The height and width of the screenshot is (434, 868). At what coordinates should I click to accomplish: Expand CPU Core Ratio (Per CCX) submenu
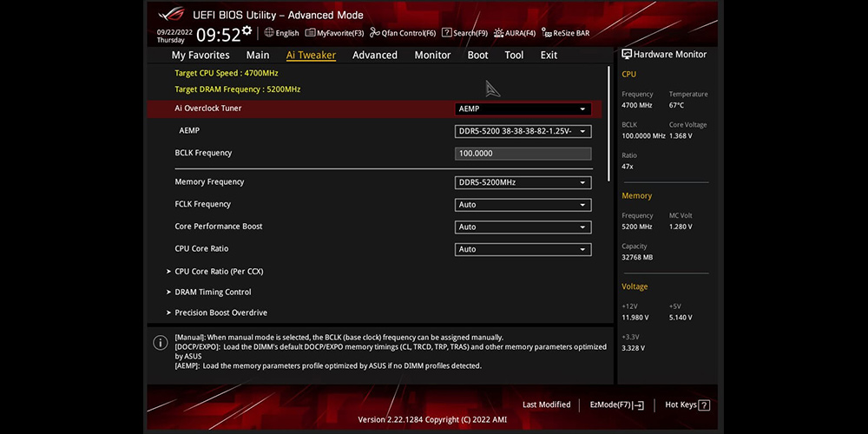click(219, 272)
